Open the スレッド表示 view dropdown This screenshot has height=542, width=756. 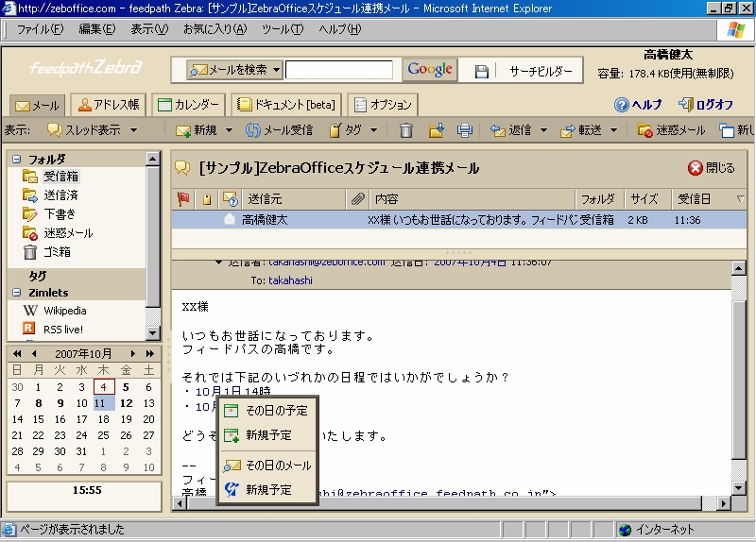click(133, 130)
